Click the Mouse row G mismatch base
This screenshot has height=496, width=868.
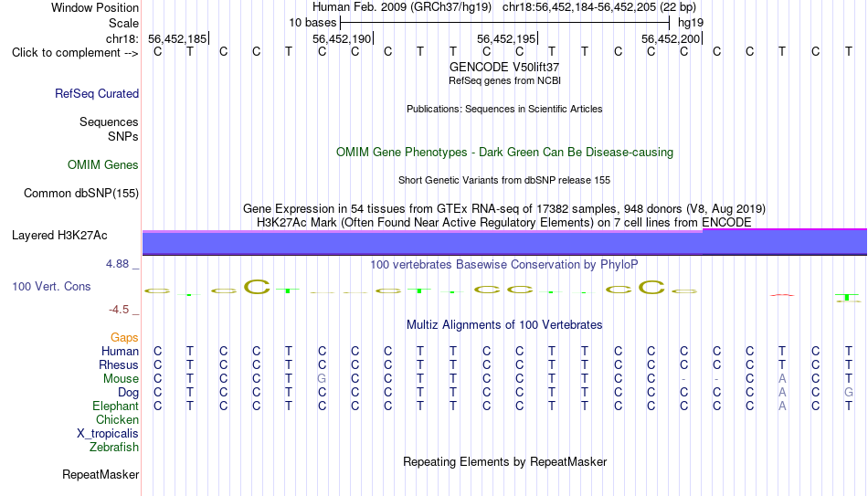coord(322,379)
